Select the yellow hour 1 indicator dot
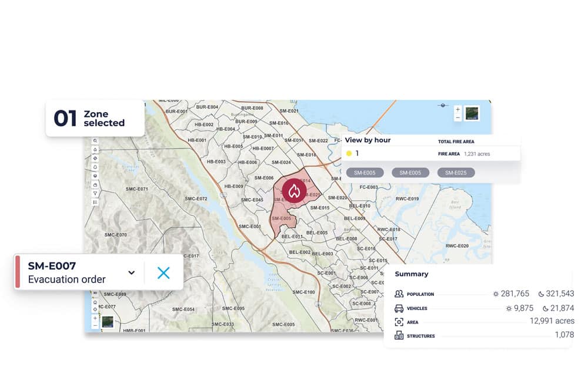 pyautogui.click(x=349, y=154)
